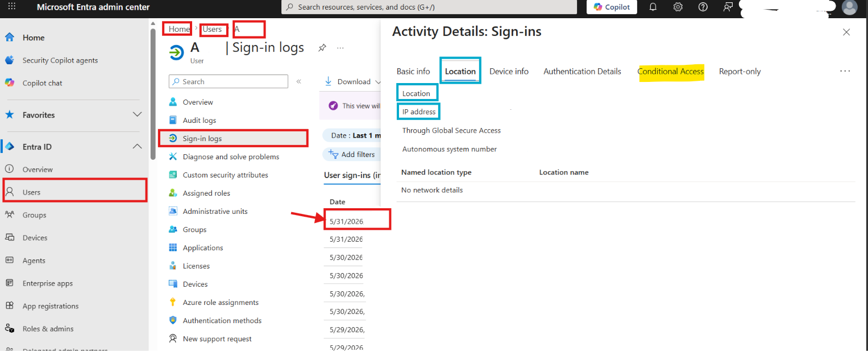The width and height of the screenshot is (868, 351).
Task: Collapse the user menu with double chevron
Action: pos(298,82)
